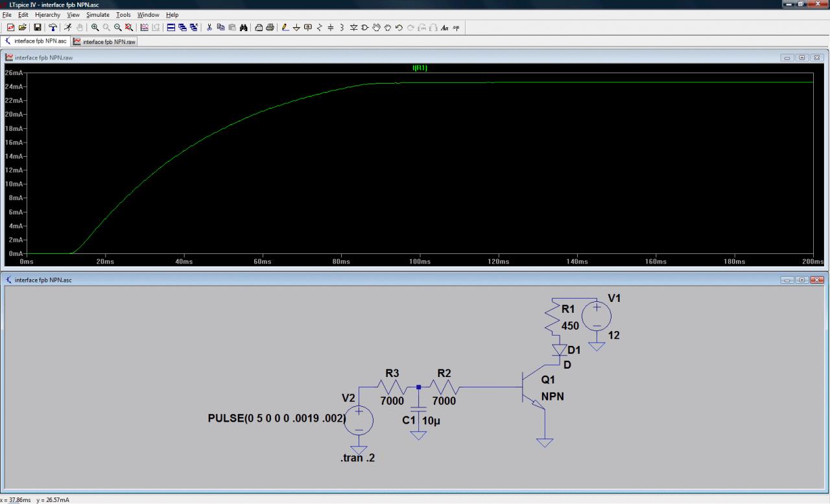Click the D1 diode label
Screen dimensions: 830x504
tap(575, 350)
